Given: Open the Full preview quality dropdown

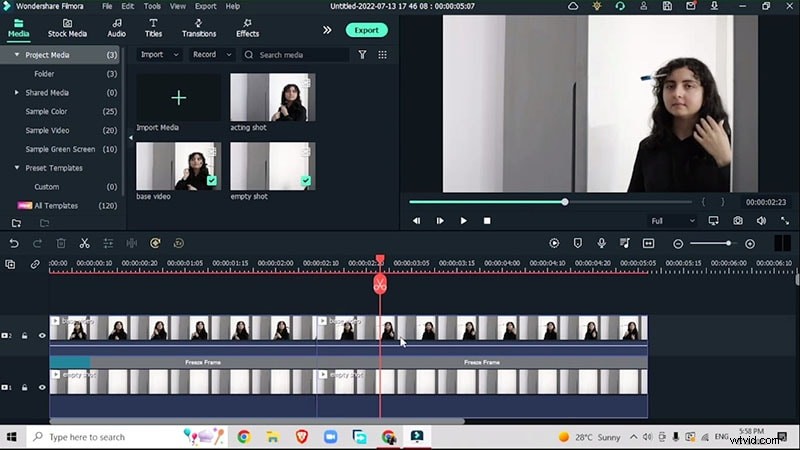Looking at the screenshot, I should [x=672, y=221].
